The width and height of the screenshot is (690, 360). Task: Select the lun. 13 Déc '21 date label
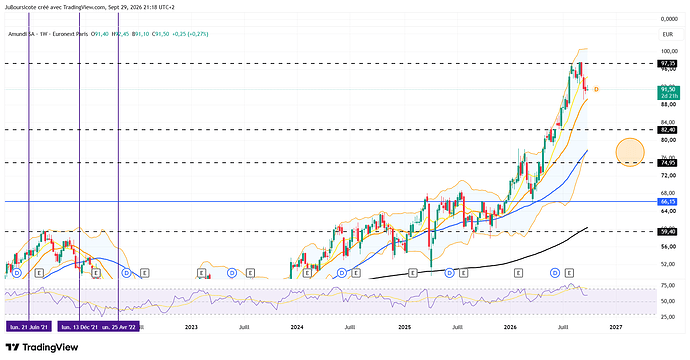[80, 327]
